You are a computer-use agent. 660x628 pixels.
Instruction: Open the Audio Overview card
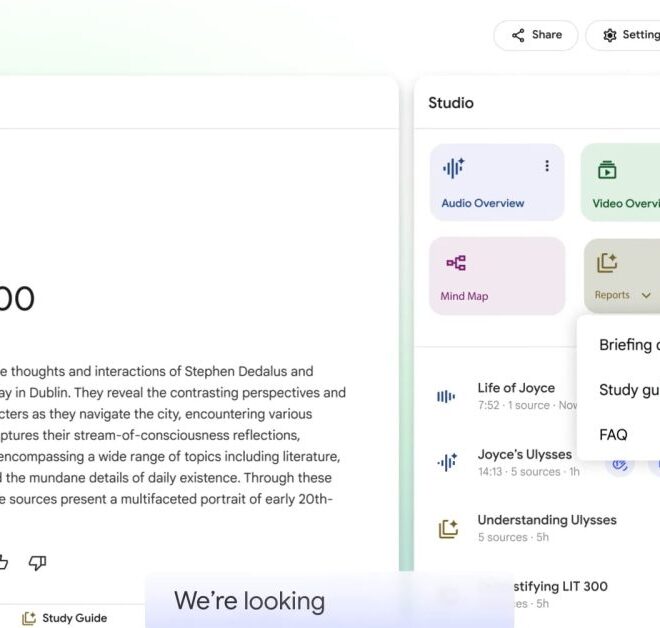pos(497,182)
